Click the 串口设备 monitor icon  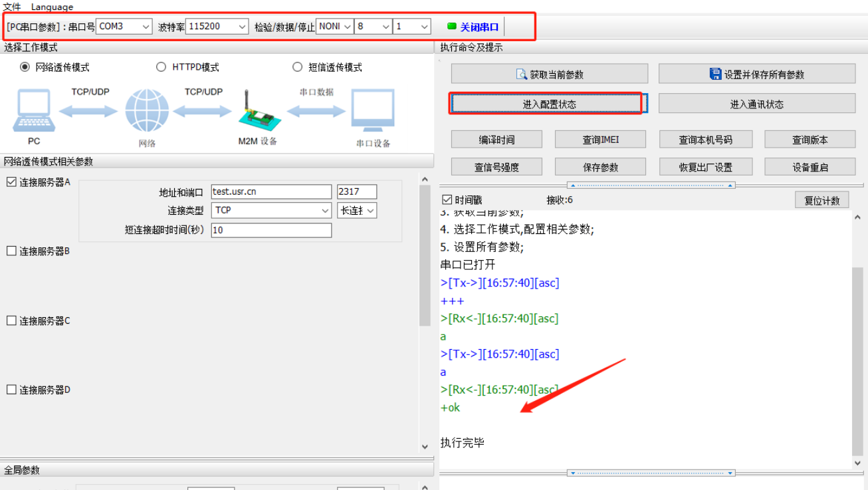pyautogui.click(x=373, y=112)
